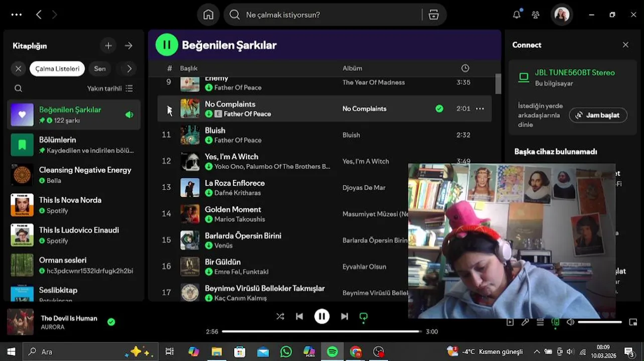
Task: Click the browse icon in the search bar
Action: coord(434,15)
